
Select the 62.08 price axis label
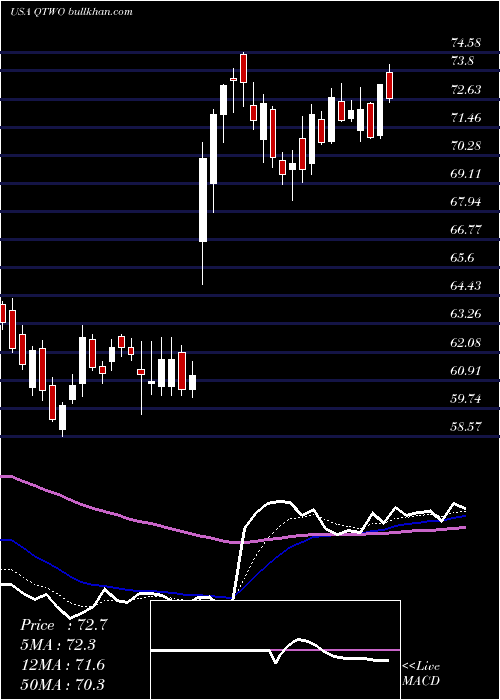tap(466, 343)
